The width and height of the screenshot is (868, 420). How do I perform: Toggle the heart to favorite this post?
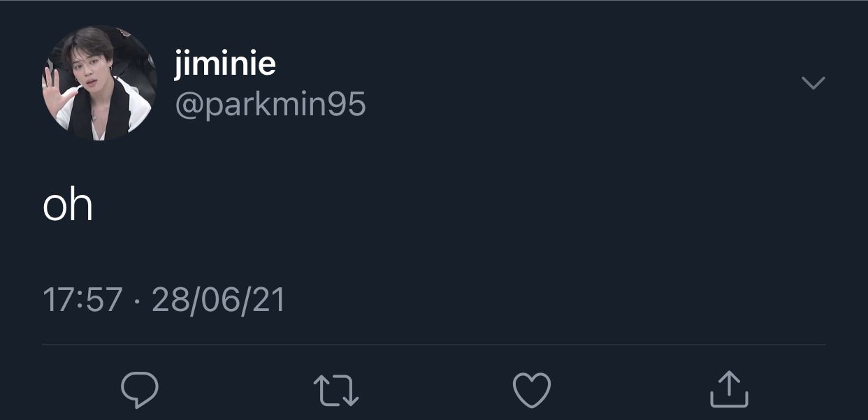tap(532, 390)
